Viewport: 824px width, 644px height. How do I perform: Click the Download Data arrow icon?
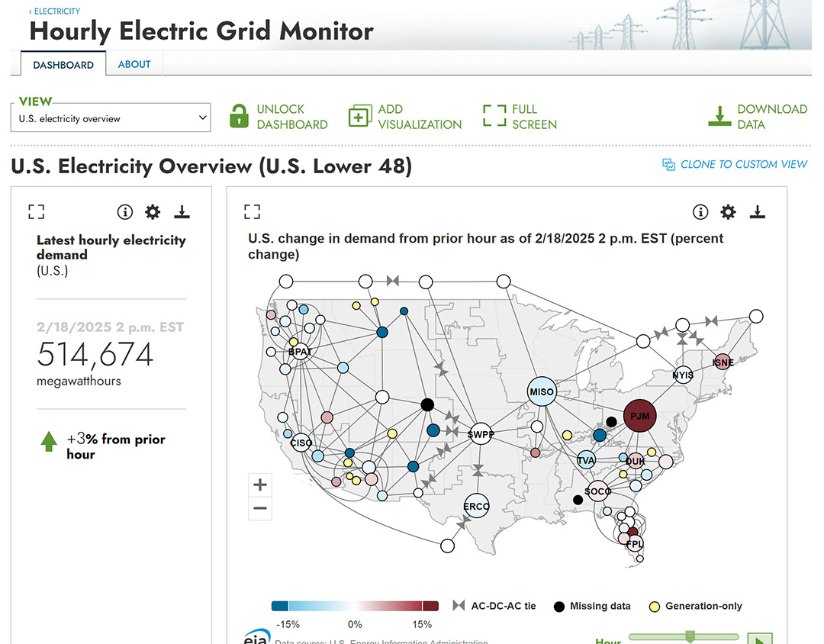pos(719,116)
